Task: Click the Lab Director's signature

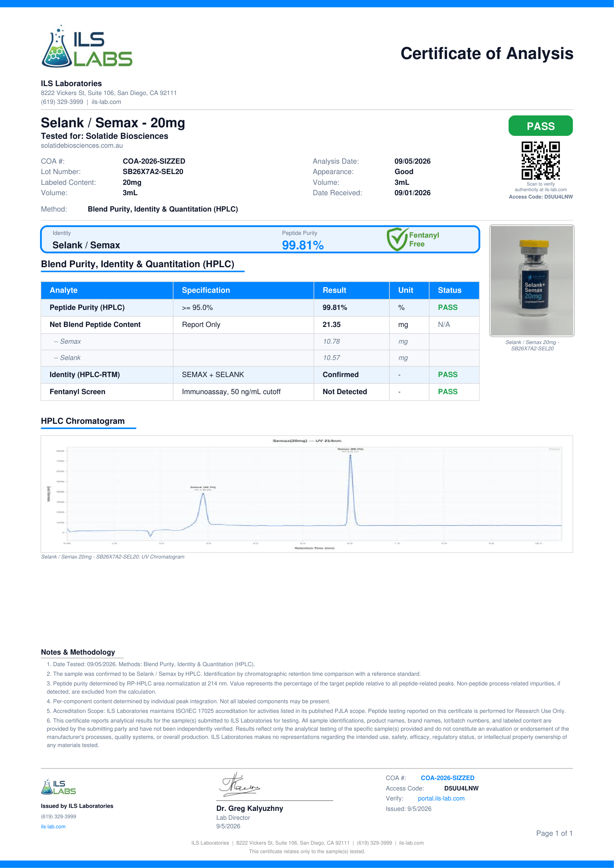Action: pyautogui.click(x=240, y=784)
